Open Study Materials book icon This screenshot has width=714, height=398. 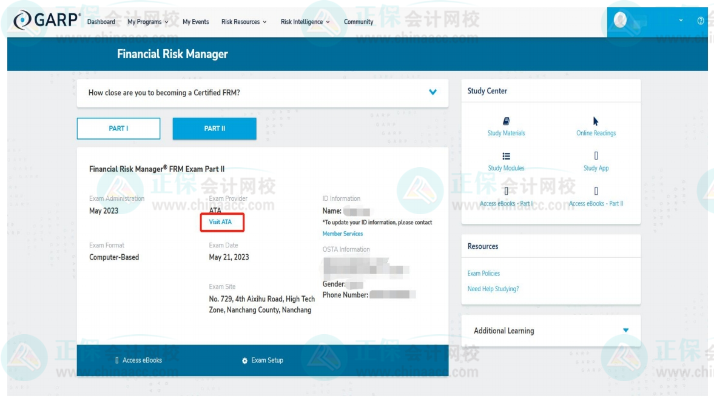(x=506, y=121)
